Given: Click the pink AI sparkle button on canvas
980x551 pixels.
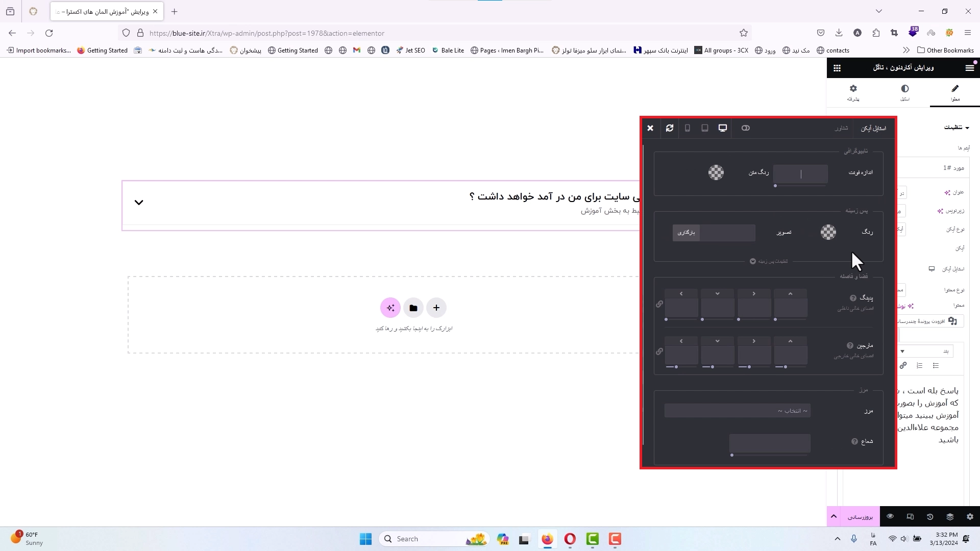Looking at the screenshot, I should click(x=390, y=308).
